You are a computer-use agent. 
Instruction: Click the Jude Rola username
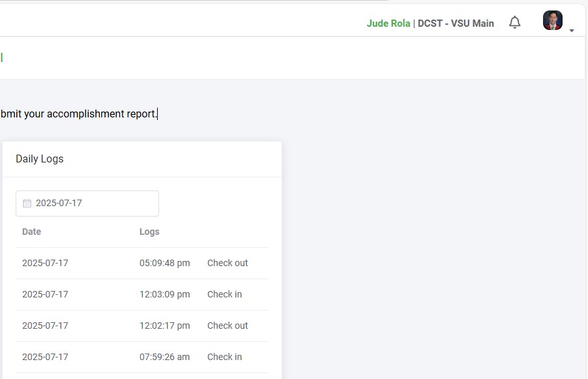389,23
